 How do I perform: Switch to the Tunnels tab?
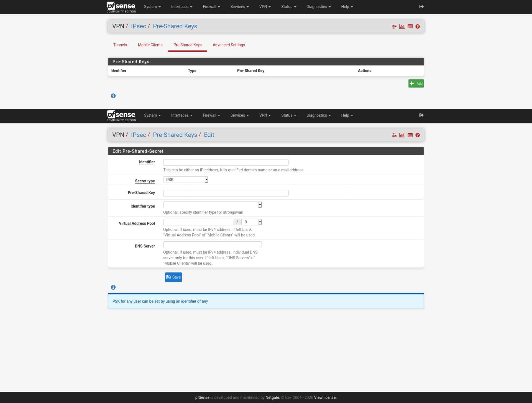pos(120,45)
